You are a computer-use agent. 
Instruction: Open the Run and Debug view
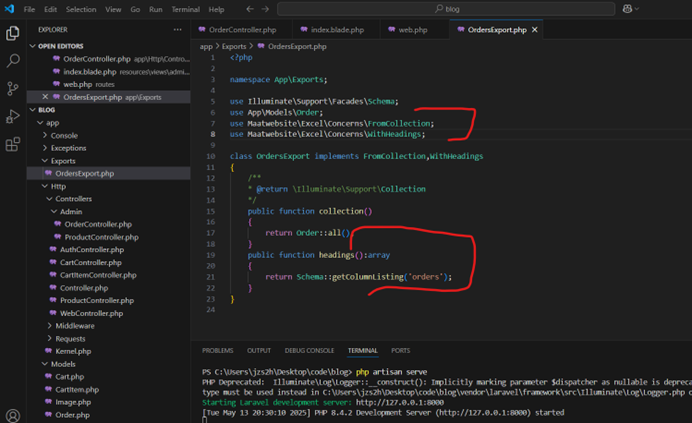click(x=13, y=117)
